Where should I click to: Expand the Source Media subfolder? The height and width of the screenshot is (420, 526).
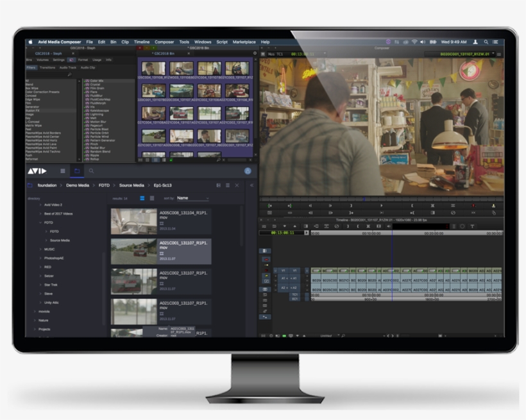tap(46, 240)
